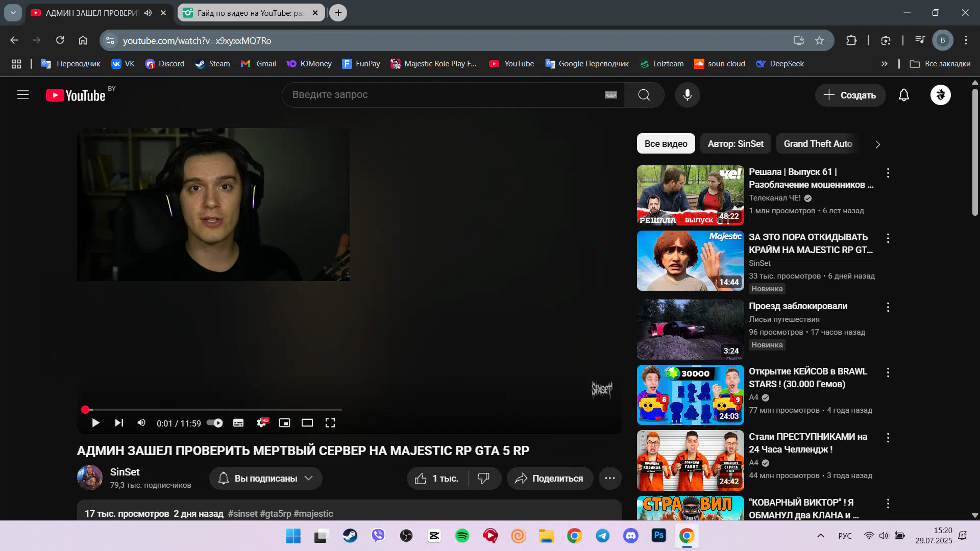Share the video via Поделиться
The height and width of the screenshot is (551, 980).
click(x=550, y=479)
